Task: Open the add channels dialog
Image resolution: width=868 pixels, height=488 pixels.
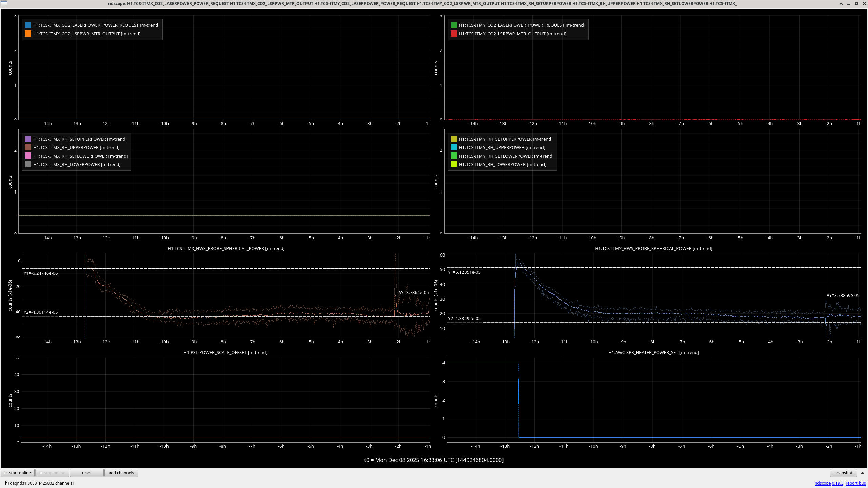Action: 121,473
